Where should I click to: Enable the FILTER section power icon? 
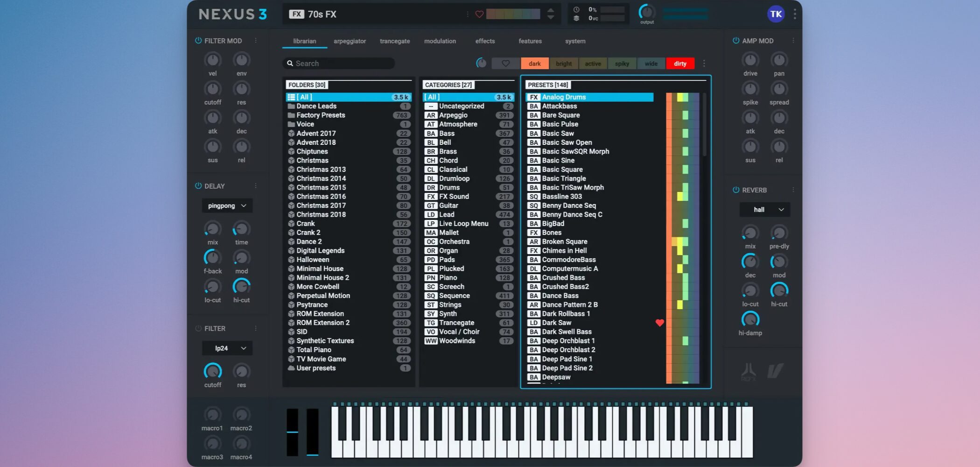198,328
